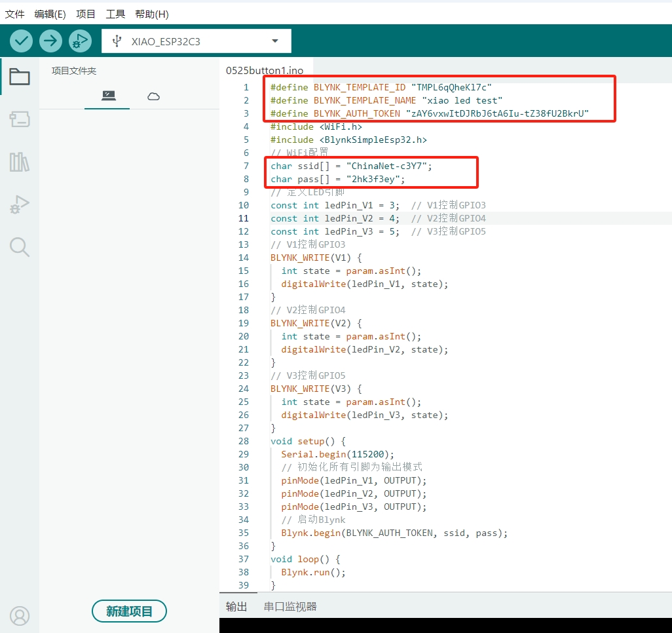Click the 新建项目 button

point(129,611)
